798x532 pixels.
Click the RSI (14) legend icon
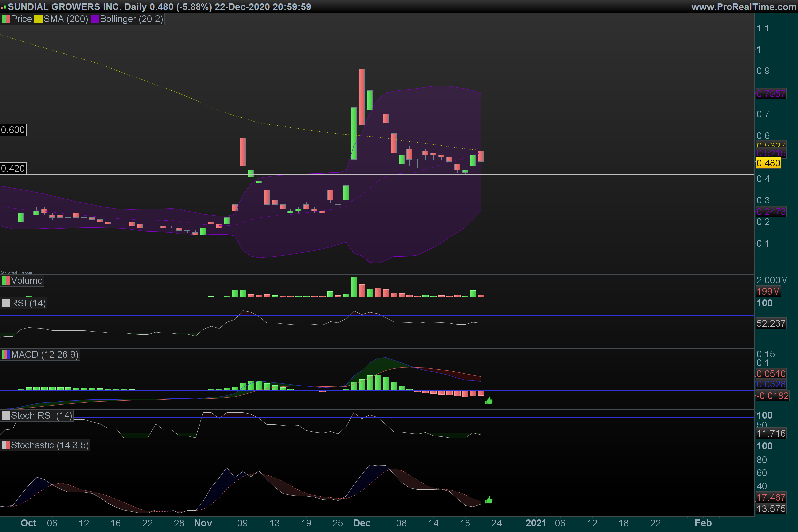[x=6, y=303]
